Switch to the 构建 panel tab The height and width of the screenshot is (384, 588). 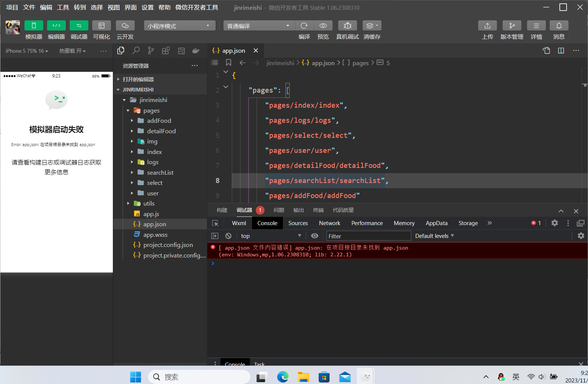pyautogui.click(x=222, y=210)
